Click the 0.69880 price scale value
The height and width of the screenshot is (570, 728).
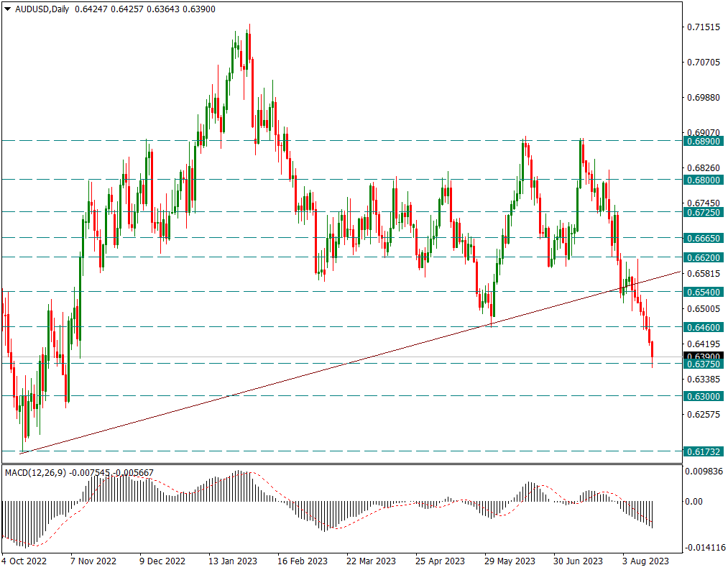point(704,98)
